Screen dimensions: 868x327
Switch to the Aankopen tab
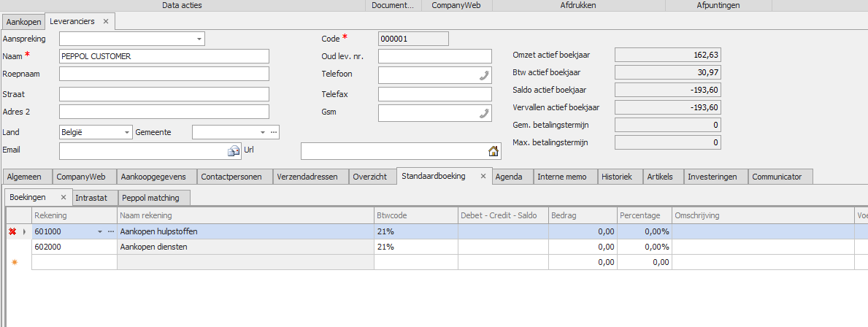point(23,22)
